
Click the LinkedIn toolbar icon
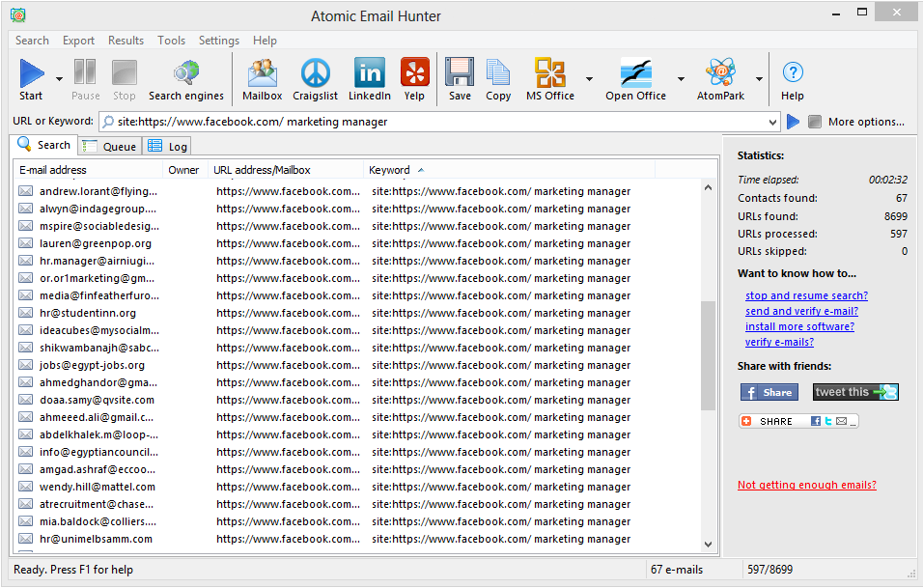(369, 74)
